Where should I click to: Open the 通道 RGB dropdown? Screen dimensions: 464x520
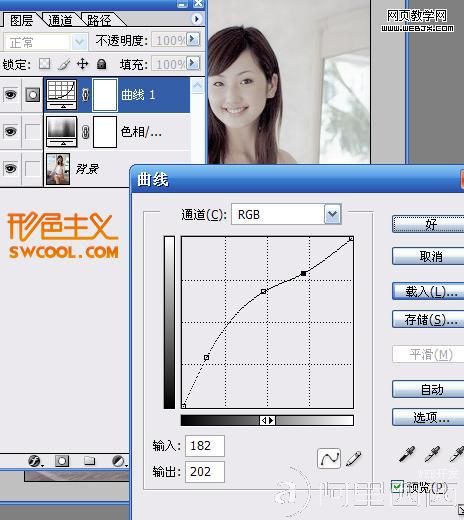click(x=333, y=214)
